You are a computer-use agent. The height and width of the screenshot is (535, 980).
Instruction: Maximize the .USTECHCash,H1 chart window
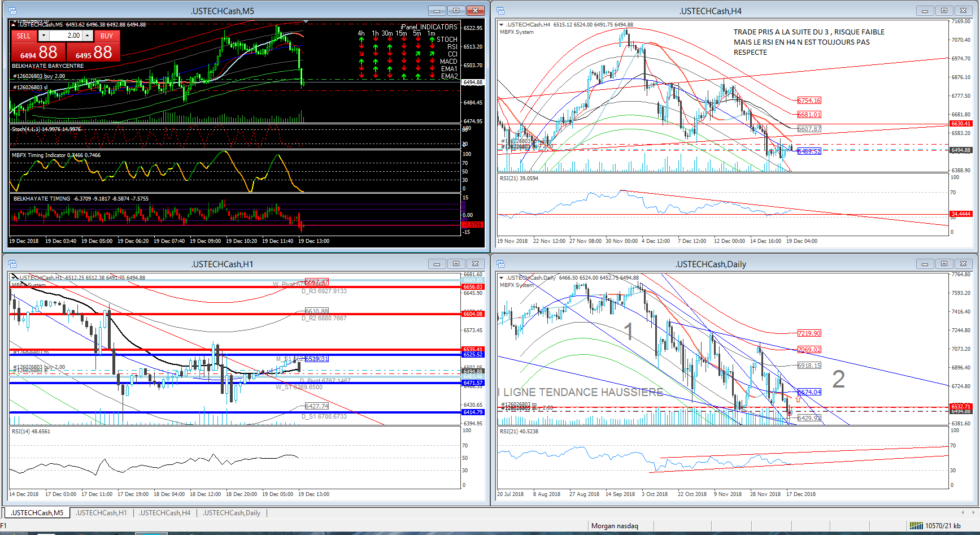tap(456, 264)
